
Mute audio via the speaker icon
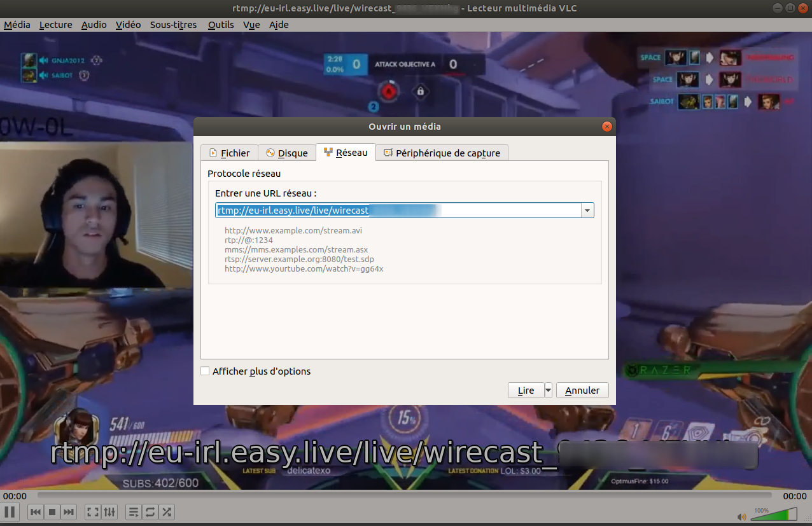click(741, 516)
